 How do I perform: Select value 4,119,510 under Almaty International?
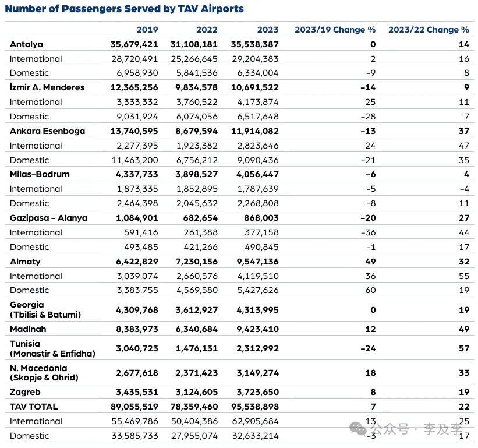[x=258, y=276]
